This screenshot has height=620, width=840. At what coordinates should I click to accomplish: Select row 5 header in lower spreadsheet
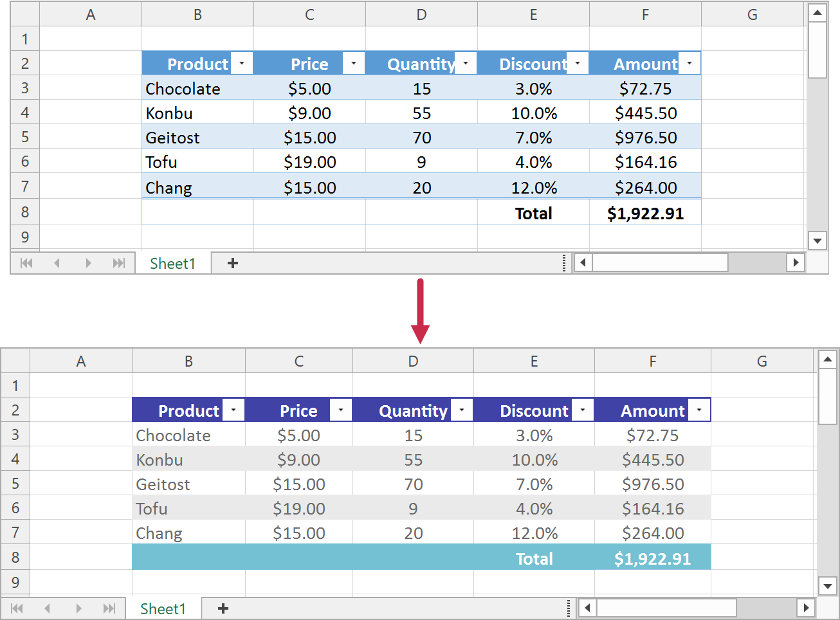15,484
